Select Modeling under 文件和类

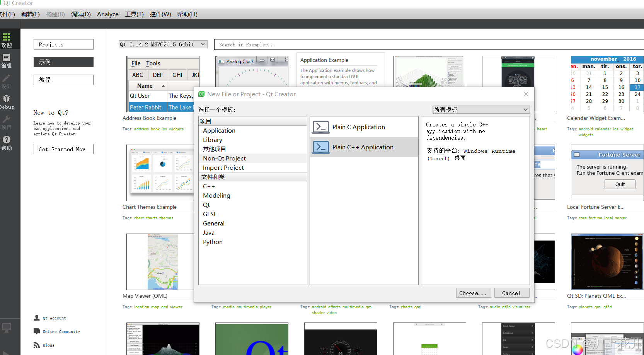[253, 196]
